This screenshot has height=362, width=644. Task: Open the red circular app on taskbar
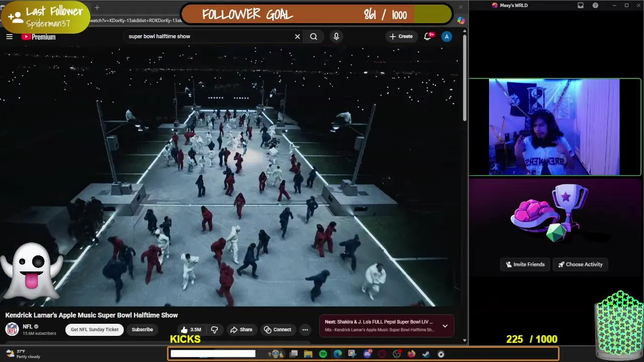coord(382,354)
